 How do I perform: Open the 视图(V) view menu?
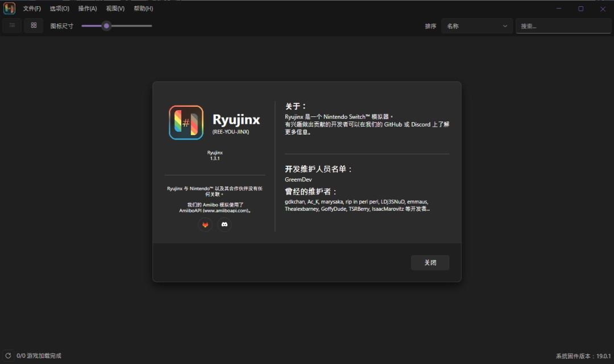[x=114, y=8]
